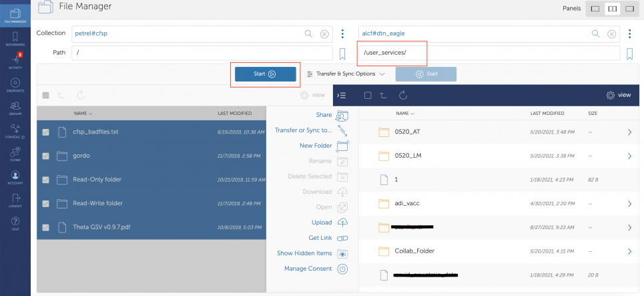The image size is (644, 296).
Task: Bookmark the /user_services/ path
Action: (629, 53)
